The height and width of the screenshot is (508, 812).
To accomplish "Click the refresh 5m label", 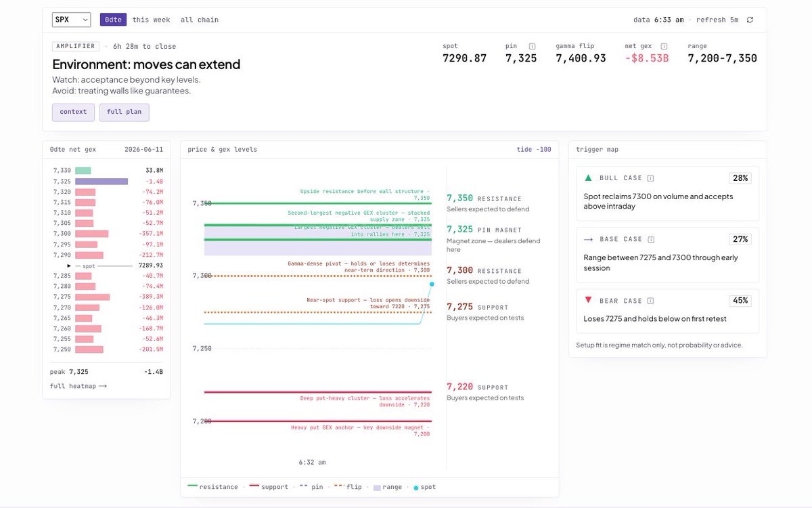I will (x=717, y=20).
